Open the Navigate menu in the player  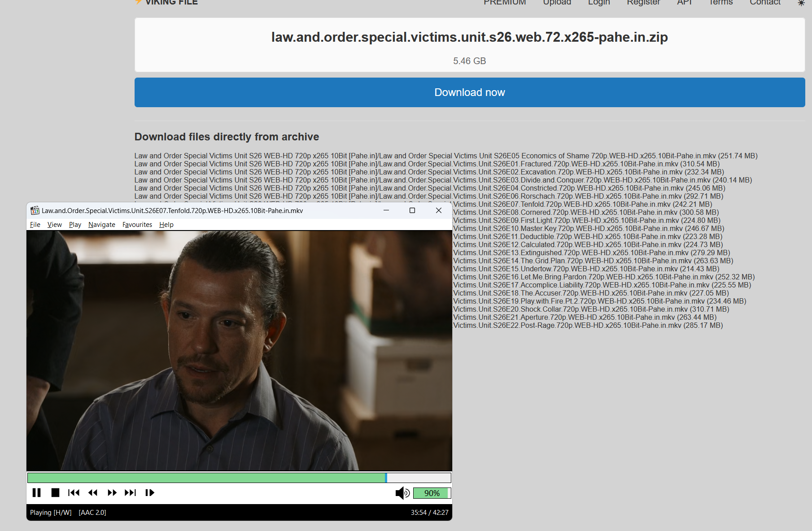102,225
